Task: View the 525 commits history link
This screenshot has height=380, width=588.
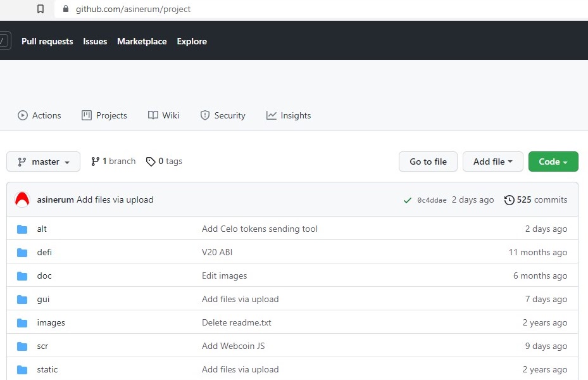Action: pyautogui.click(x=535, y=199)
